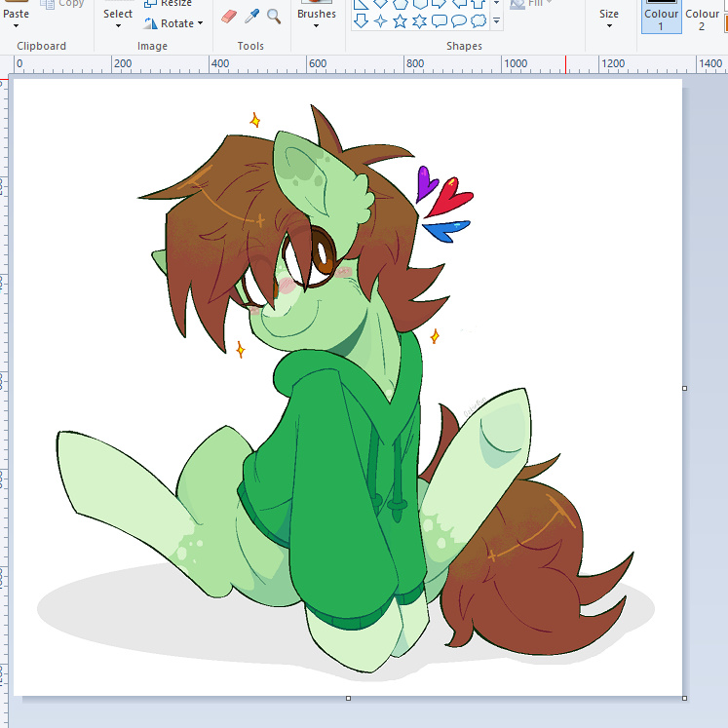Click the canvas bottom-edge resize handle

point(348,699)
